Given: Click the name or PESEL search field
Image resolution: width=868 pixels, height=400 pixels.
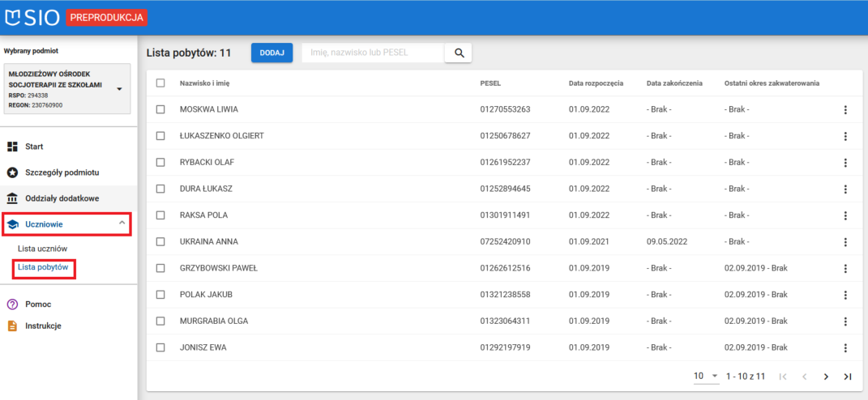Looking at the screenshot, I should click(373, 53).
